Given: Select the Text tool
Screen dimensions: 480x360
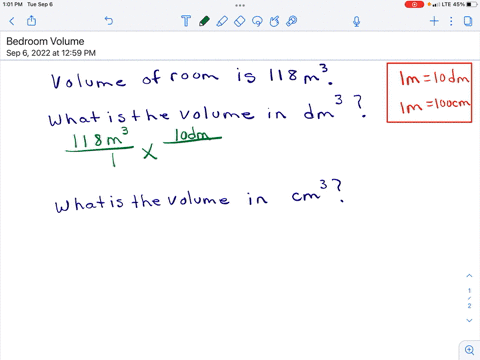Looking at the screenshot, I should tap(186, 21).
